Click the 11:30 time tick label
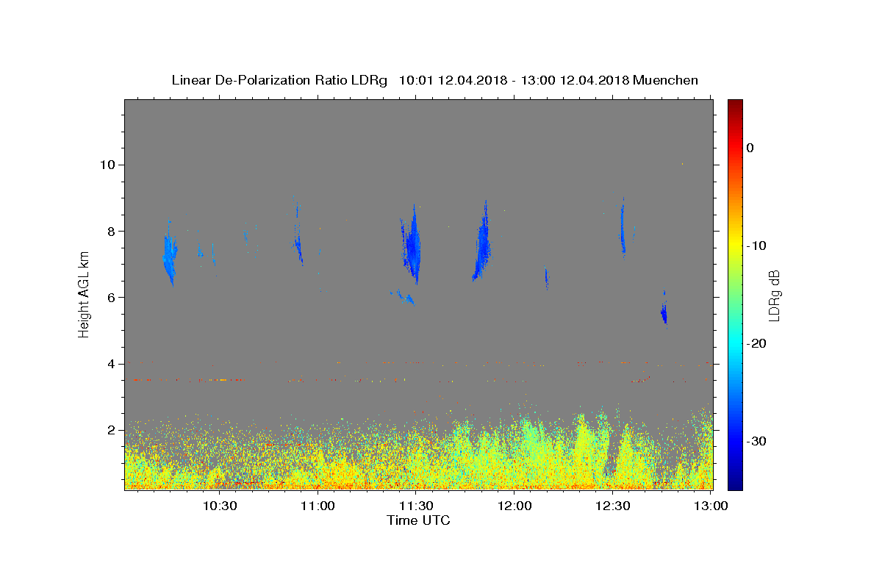 click(x=416, y=506)
